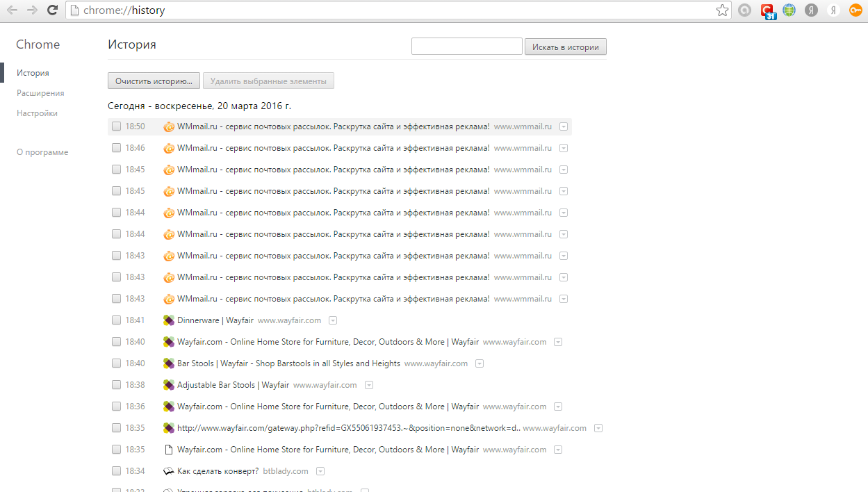Select the checkbox of the Bar Stools 18:40 entry

117,363
